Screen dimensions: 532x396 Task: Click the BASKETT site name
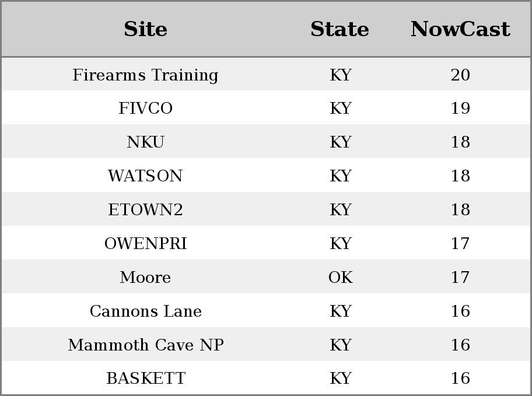[145, 379]
